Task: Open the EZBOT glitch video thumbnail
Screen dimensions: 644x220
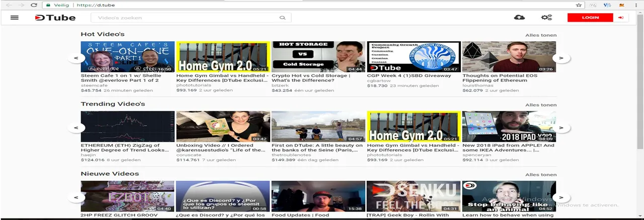Action: tap(128, 196)
